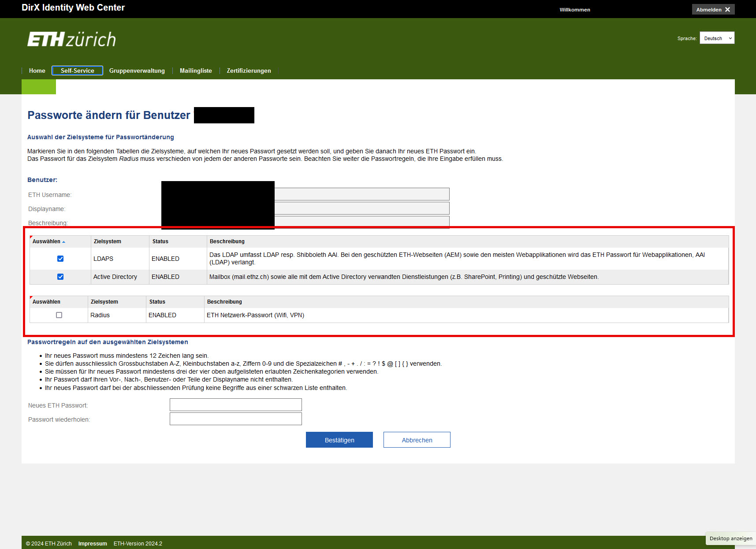Open the Mailingliste menu
The width and height of the screenshot is (756, 549).
click(196, 70)
